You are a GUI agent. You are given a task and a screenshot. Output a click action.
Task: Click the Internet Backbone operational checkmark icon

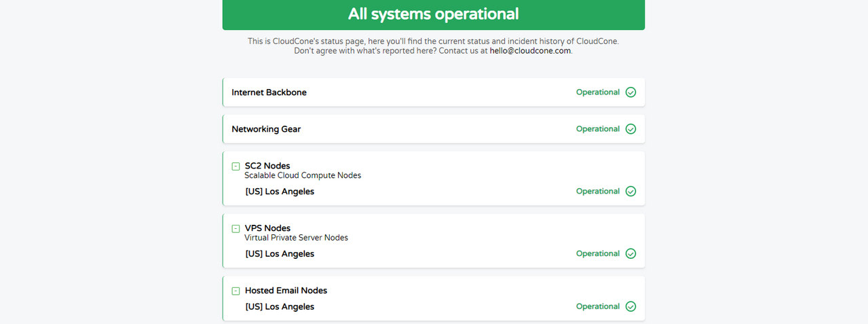tap(630, 92)
